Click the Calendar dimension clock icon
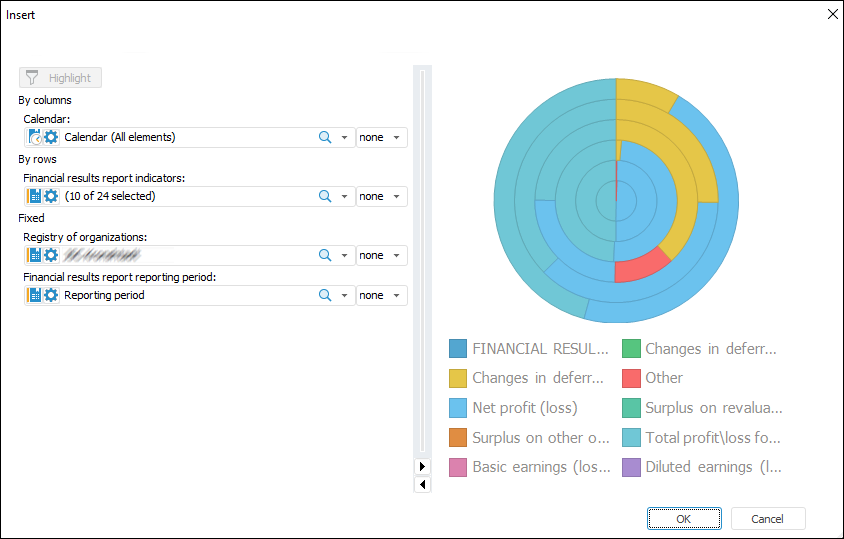Viewport: 844px width, 539px height. click(35, 137)
